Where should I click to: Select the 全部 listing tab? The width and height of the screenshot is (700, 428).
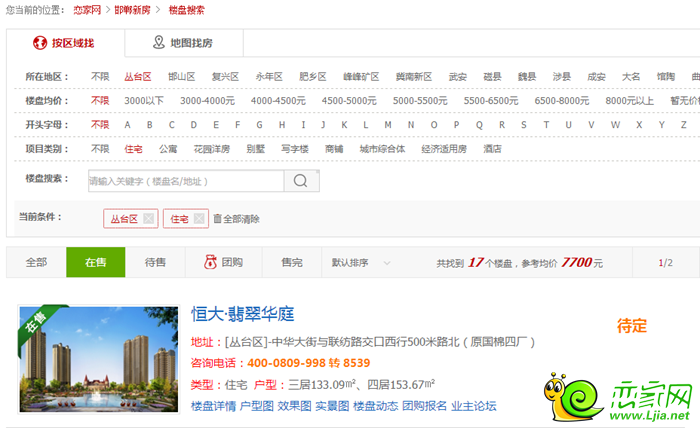[36, 262]
